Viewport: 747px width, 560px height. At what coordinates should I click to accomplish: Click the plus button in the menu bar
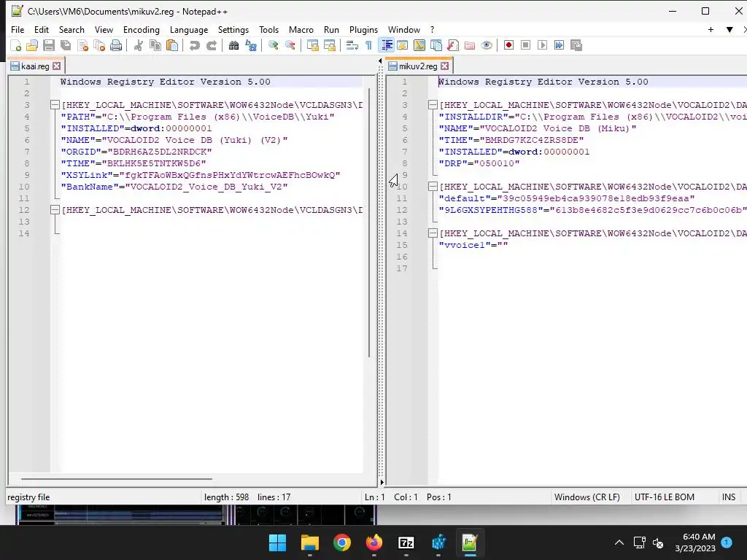[711, 29]
